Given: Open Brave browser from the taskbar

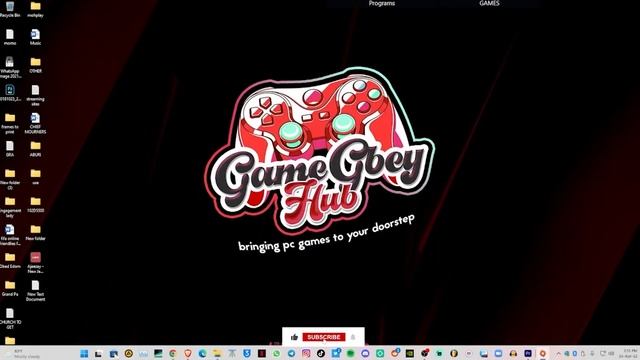Looking at the screenshot, I should (x=188, y=353).
